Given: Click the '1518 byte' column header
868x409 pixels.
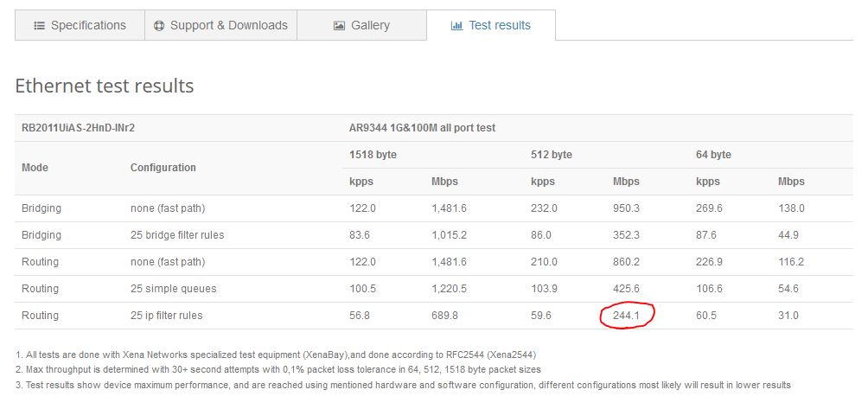Looking at the screenshot, I should pyautogui.click(x=373, y=155).
